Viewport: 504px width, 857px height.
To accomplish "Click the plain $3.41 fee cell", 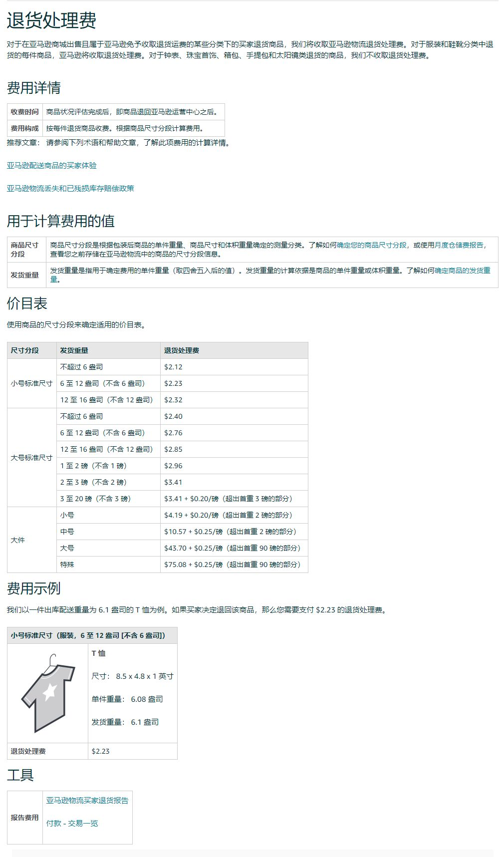I will click(x=234, y=482).
